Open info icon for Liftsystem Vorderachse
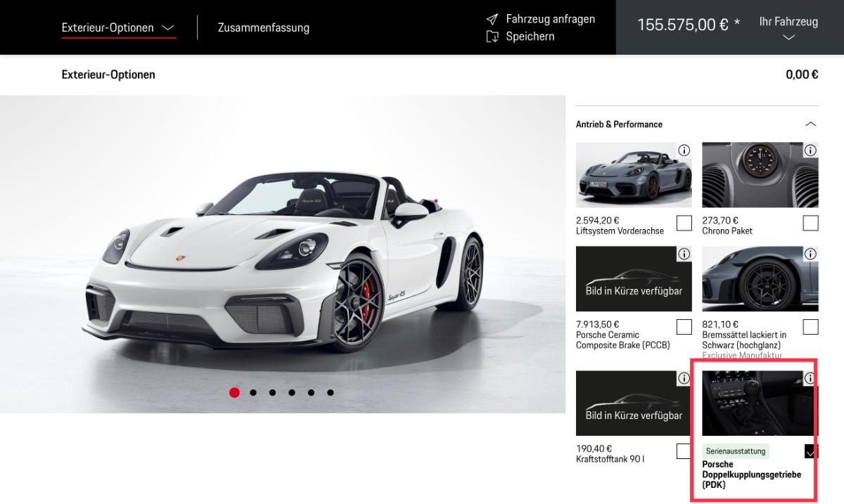844x504 pixels. pos(684,150)
